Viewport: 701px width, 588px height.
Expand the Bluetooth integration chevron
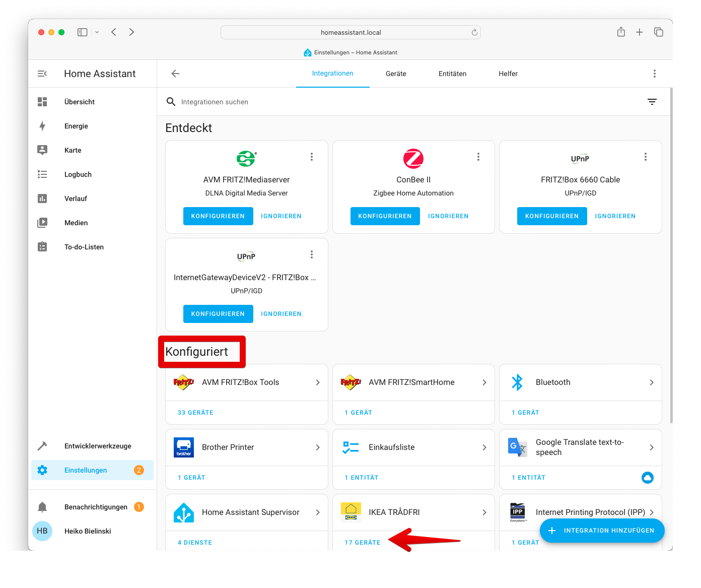pyautogui.click(x=651, y=382)
